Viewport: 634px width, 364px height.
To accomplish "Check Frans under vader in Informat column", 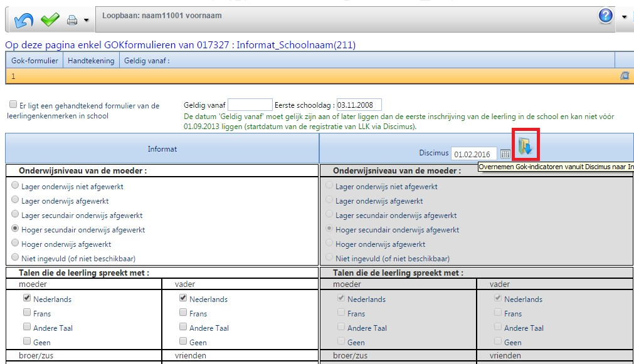I will 182,312.
